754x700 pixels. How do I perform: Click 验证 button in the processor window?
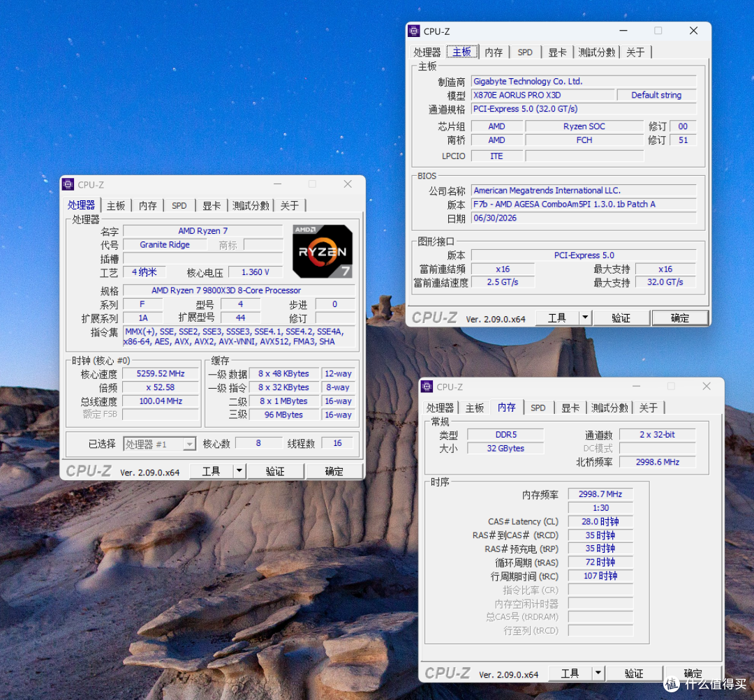[275, 470]
